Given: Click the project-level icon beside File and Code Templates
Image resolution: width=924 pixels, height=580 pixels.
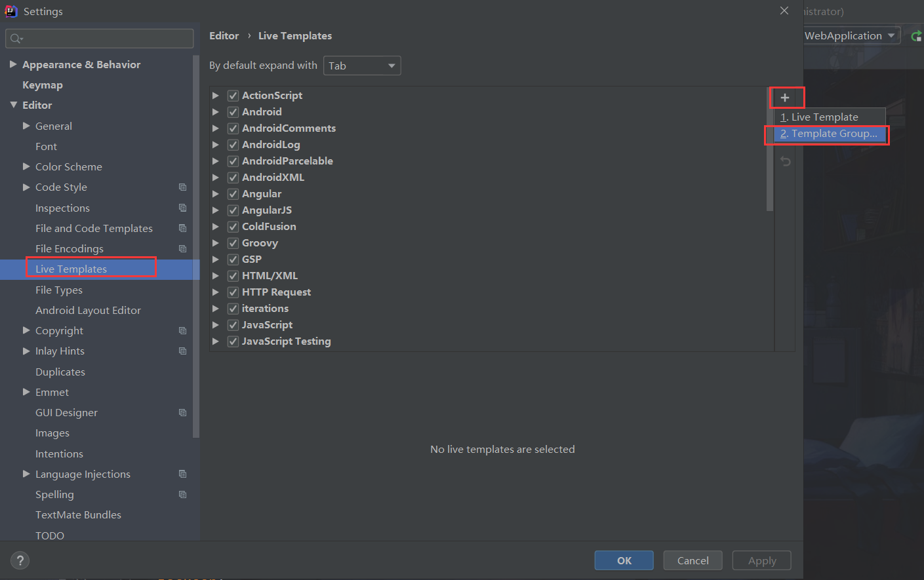Looking at the screenshot, I should tap(183, 228).
